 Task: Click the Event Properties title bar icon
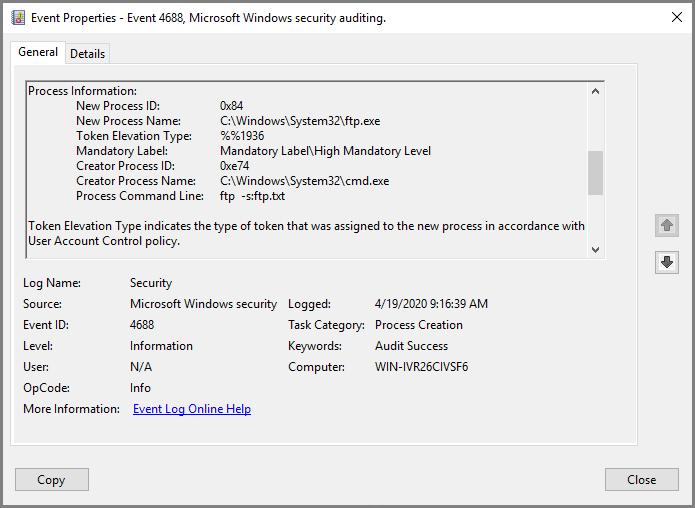pyautogui.click(x=17, y=18)
